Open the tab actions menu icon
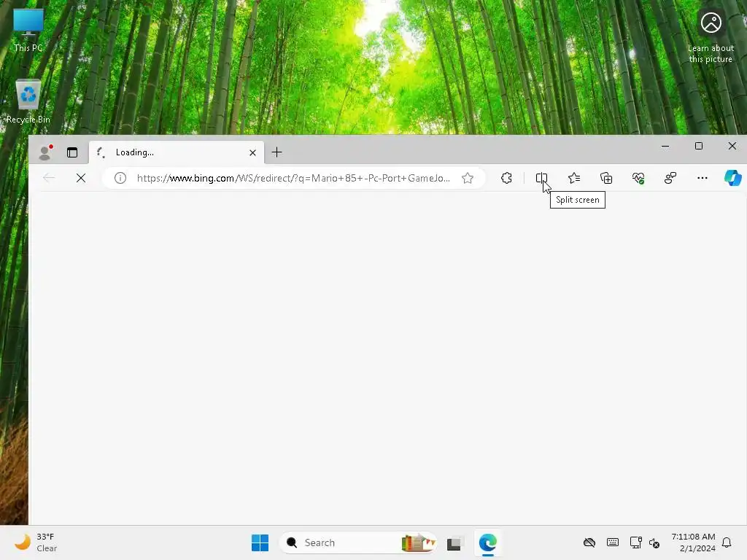Viewport: 747px width, 560px height. [72, 152]
